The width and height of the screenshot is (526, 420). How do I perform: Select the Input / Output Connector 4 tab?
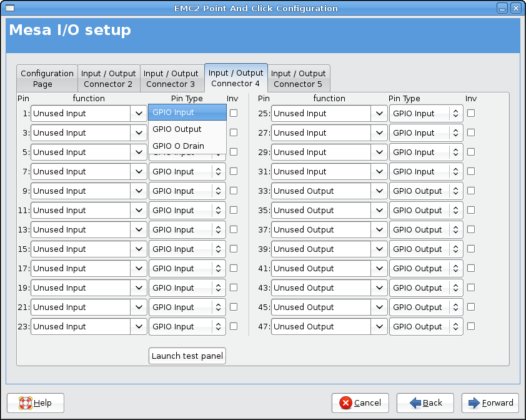[x=236, y=78]
